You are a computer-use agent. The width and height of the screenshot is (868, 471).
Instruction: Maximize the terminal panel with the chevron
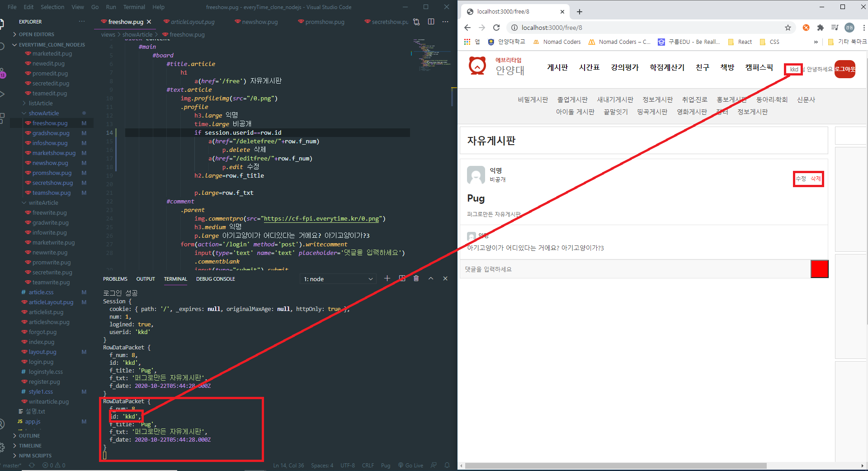tap(431, 278)
